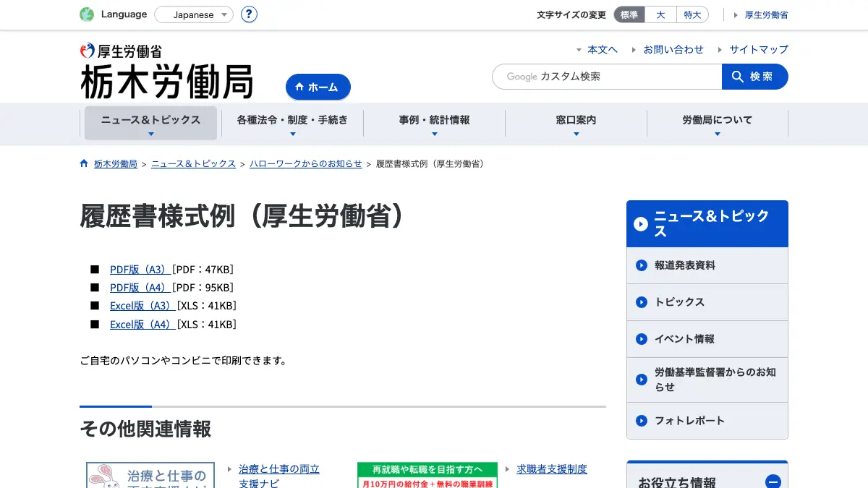Open イベント情報 sidebar item
Viewport: 868px width, 488px height.
[707, 339]
